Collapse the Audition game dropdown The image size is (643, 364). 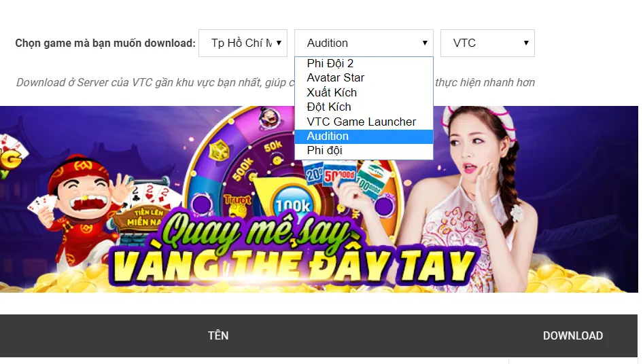(364, 43)
